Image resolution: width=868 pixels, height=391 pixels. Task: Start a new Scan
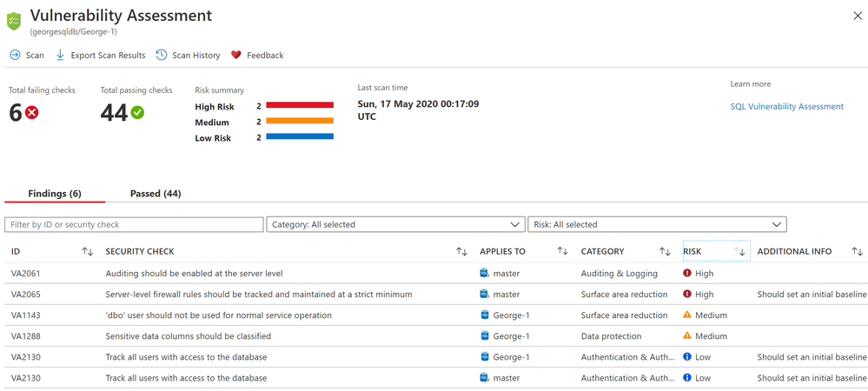point(27,56)
